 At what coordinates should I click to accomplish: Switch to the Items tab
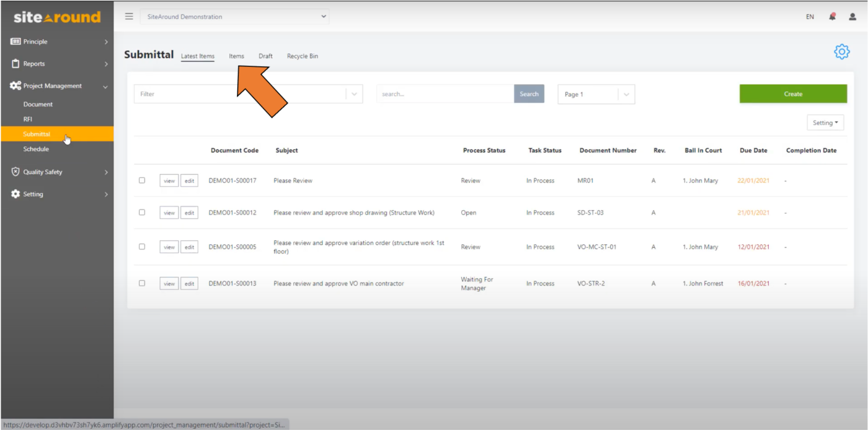pos(236,56)
